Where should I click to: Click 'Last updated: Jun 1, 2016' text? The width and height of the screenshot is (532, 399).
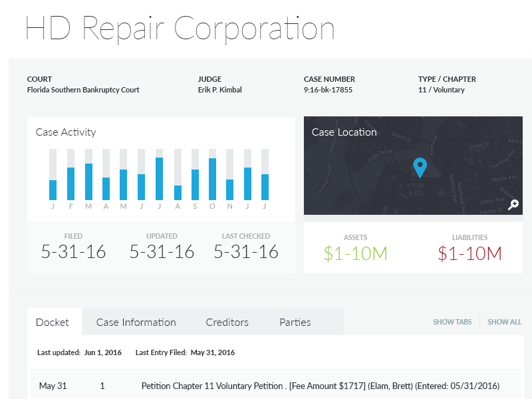tap(79, 352)
